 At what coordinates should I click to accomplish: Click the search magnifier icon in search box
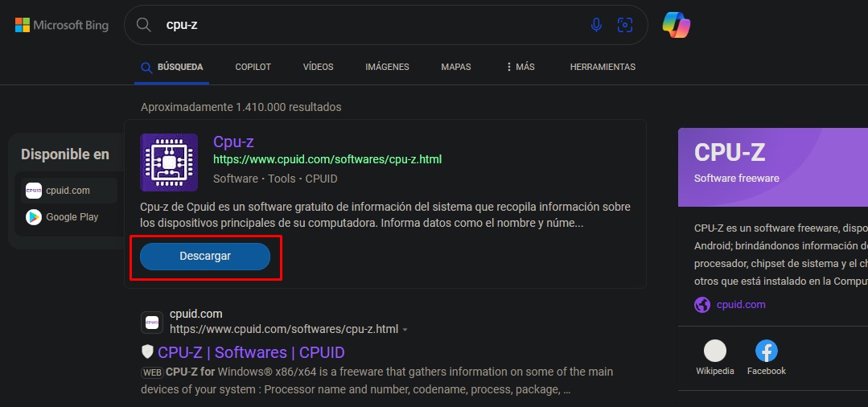click(144, 25)
